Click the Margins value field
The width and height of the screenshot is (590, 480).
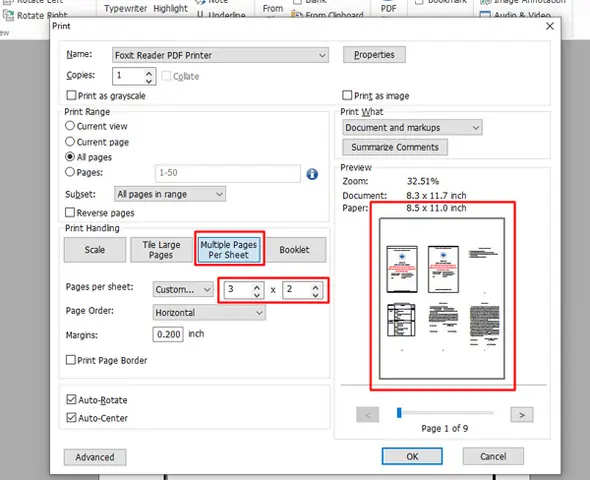click(168, 334)
